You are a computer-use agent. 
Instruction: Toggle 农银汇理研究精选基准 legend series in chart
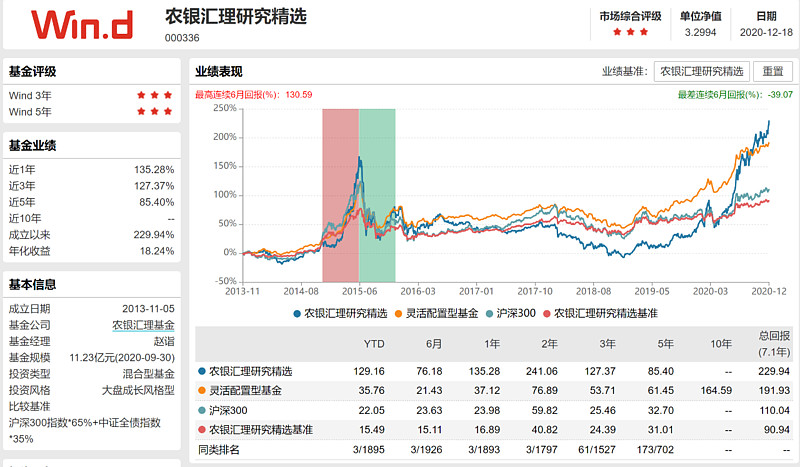point(600,313)
